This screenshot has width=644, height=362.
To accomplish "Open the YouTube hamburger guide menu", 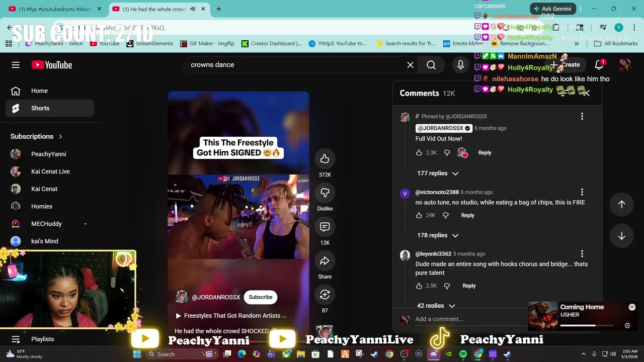I will click(x=16, y=65).
